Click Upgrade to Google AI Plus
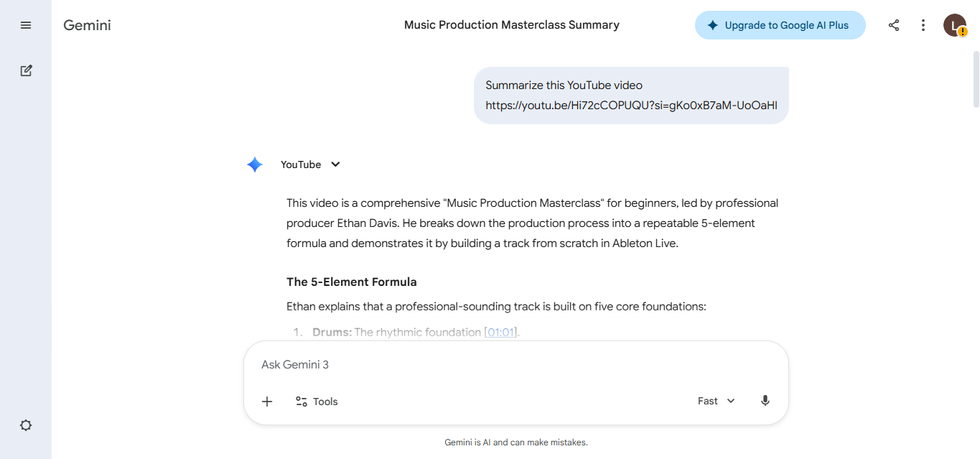 (x=780, y=24)
